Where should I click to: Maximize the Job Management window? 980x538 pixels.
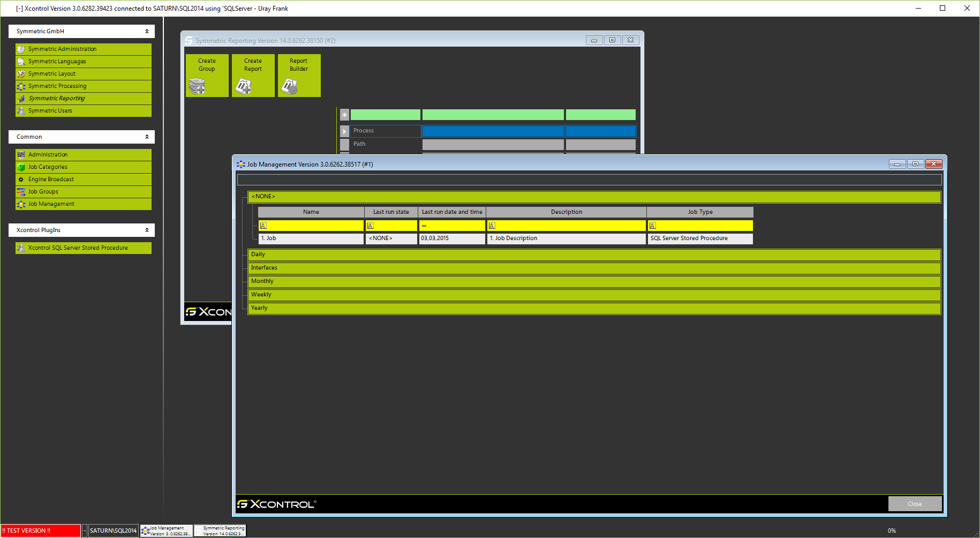click(x=915, y=164)
